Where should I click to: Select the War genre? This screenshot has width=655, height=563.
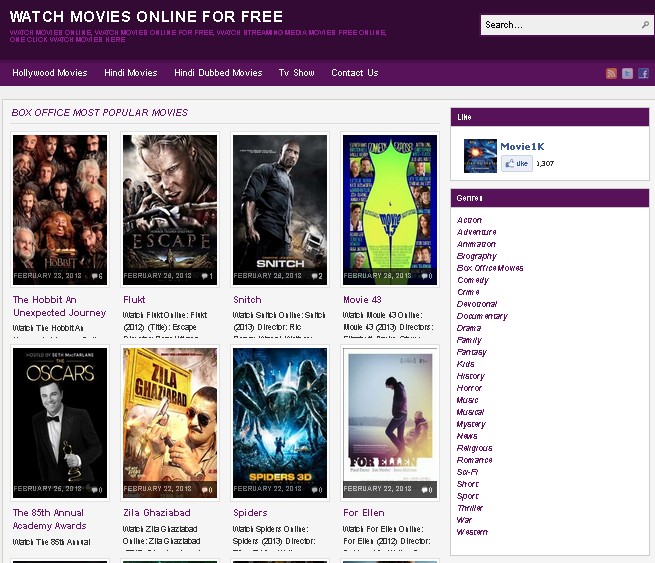click(464, 520)
